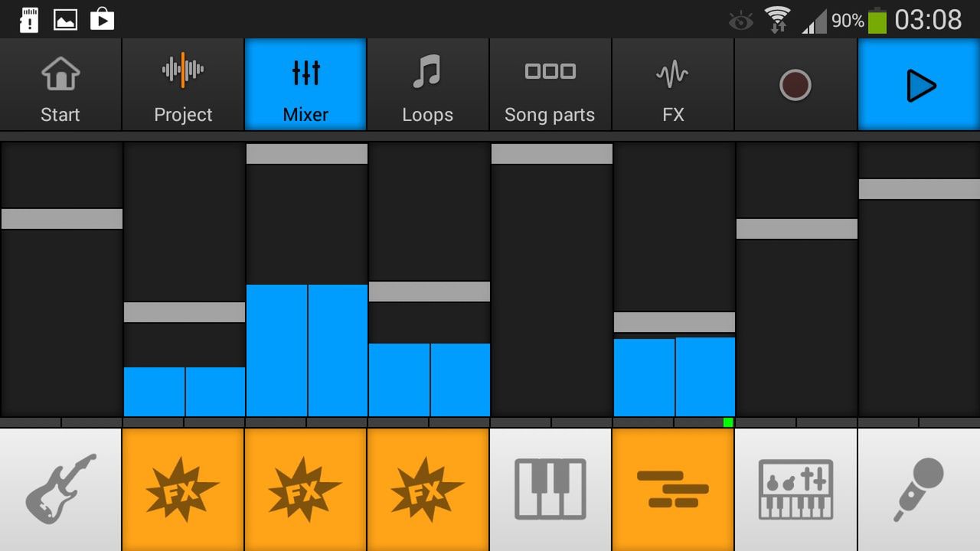This screenshot has width=980, height=551.
Task: Go to the Song parts tab
Action: coord(550,85)
